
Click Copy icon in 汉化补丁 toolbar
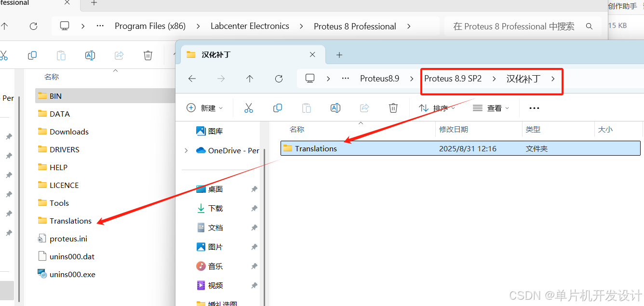point(278,108)
